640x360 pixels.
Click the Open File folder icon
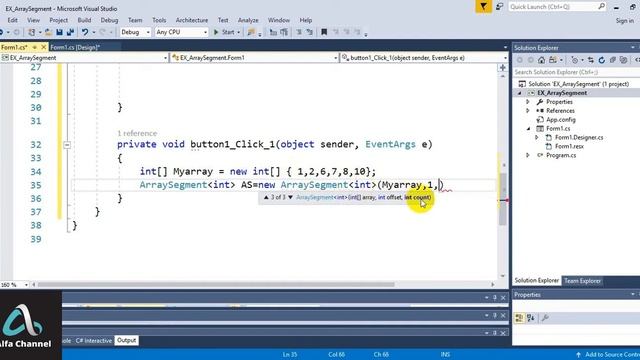tap(48, 32)
